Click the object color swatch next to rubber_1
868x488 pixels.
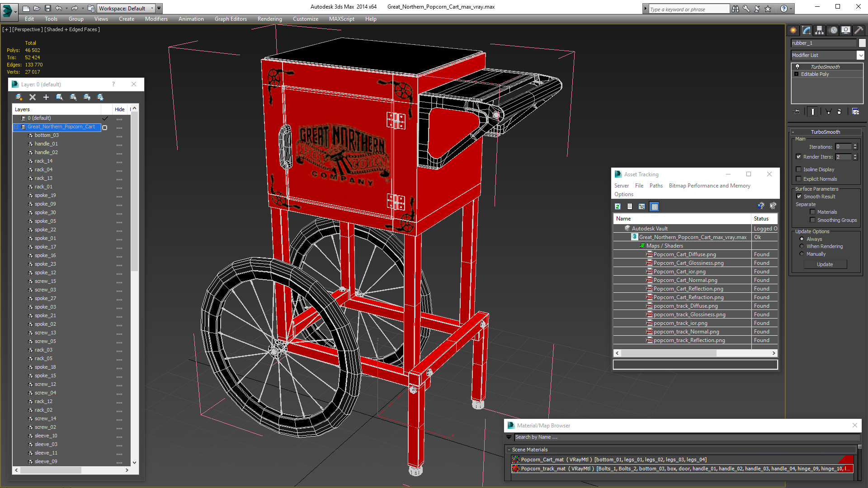[862, 43]
